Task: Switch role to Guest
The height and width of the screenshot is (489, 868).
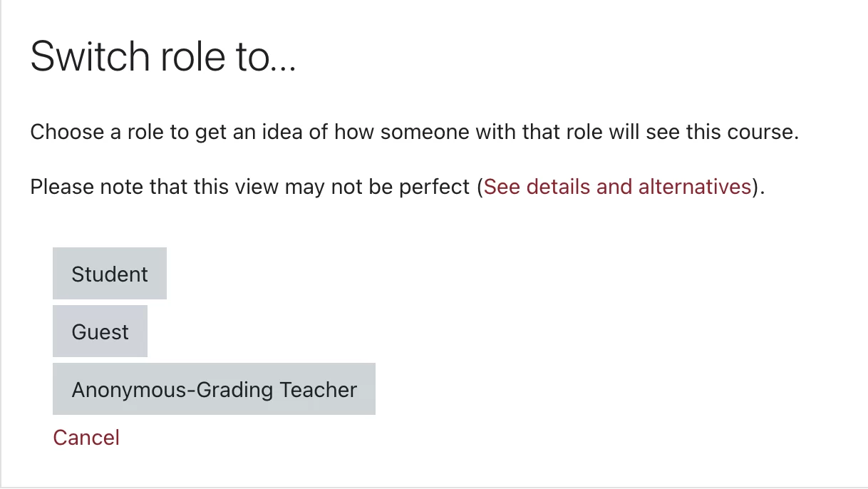Action: (x=100, y=331)
